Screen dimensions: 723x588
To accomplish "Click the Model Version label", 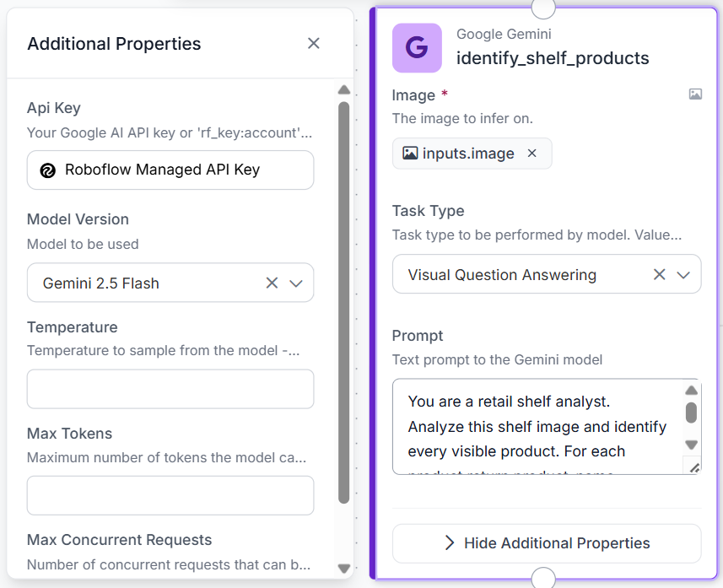I will [78, 219].
